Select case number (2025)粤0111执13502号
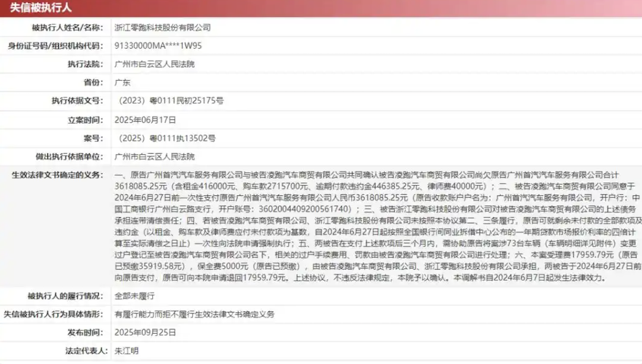This screenshot has height=364, width=642. (x=165, y=138)
